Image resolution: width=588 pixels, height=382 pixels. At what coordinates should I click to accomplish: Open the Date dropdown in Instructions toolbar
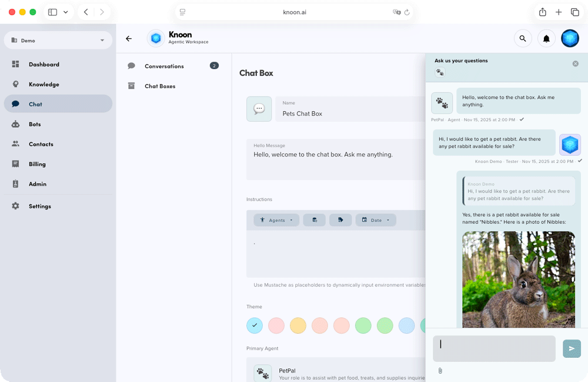coord(376,220)
